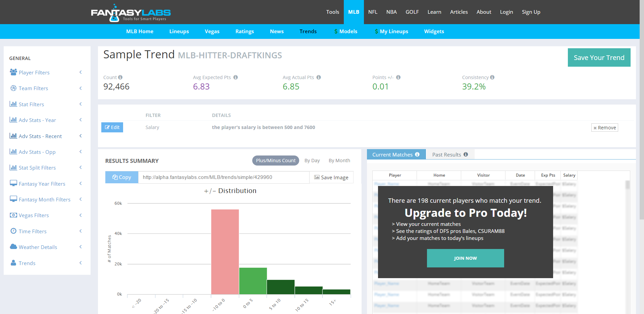Toggle the Plus/Minus Count view
The width and height of the screenshot is (644, 314).
[275, 161]
